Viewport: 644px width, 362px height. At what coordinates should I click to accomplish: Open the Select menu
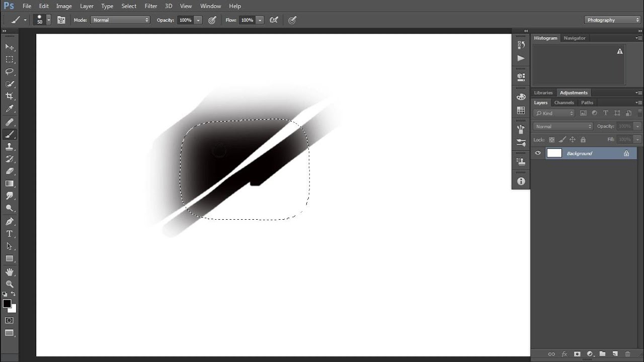(x=129, y=6)
